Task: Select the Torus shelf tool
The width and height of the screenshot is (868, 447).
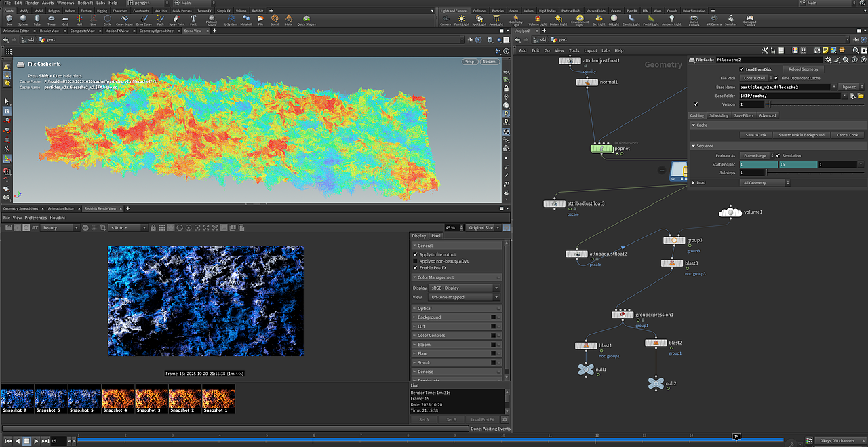Action: coord(52,20)
